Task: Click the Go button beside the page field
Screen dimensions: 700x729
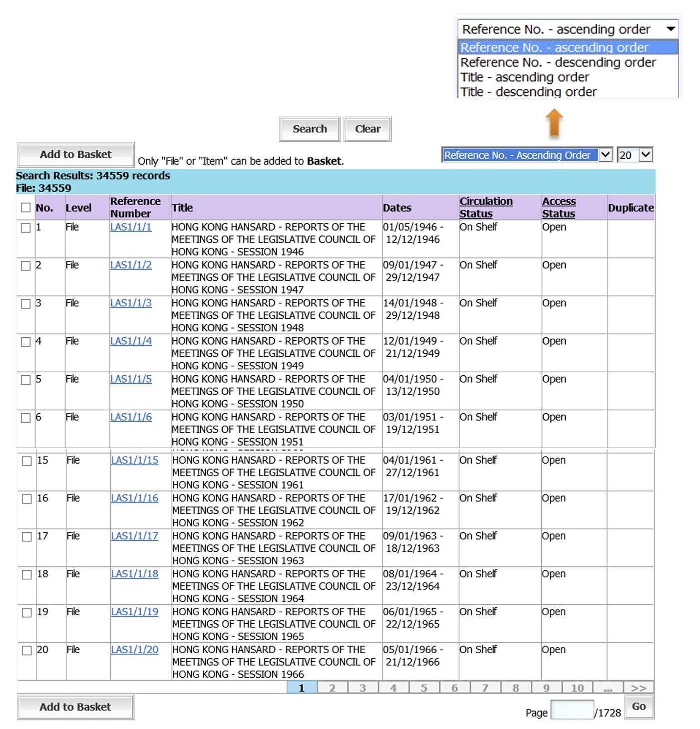Action: click(639, 707)
